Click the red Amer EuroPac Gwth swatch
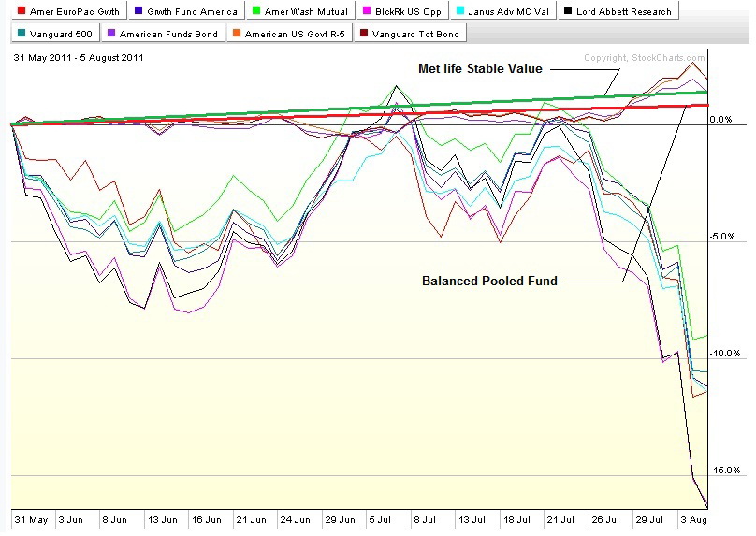Screen dimensions: 756x536 (21, 10)
